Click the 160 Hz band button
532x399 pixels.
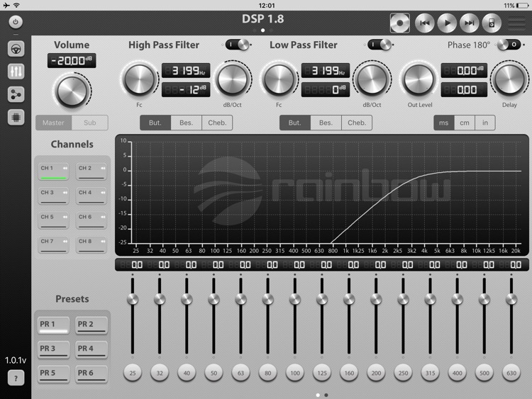pyautogui.click(x=349, y=373)
